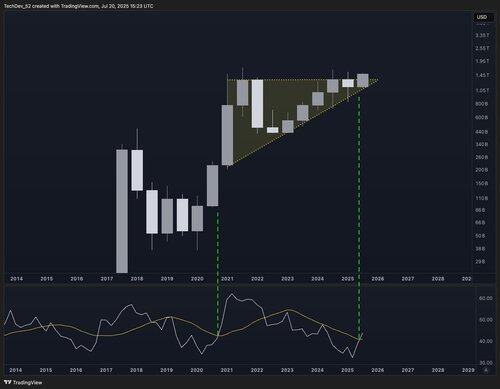Click the 2026 label on indicator time axis
Viewport: 500px width, 389px height.
click(377, 370)
